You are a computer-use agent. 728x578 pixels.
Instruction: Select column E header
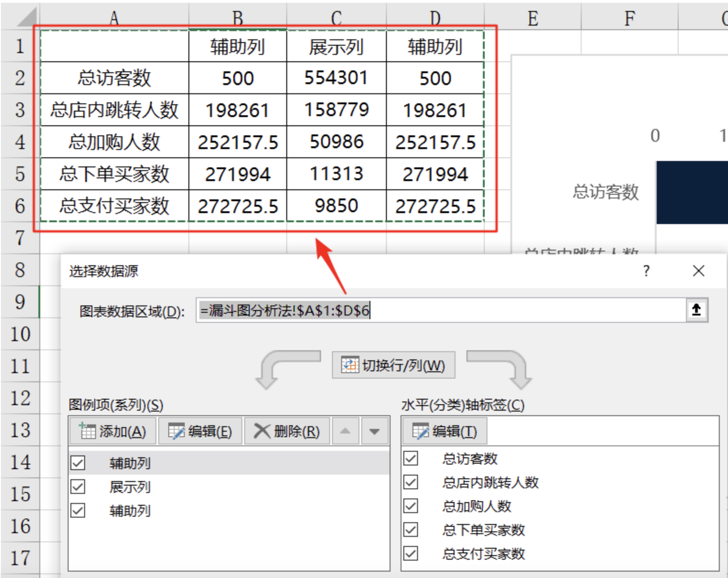point(532,18)
